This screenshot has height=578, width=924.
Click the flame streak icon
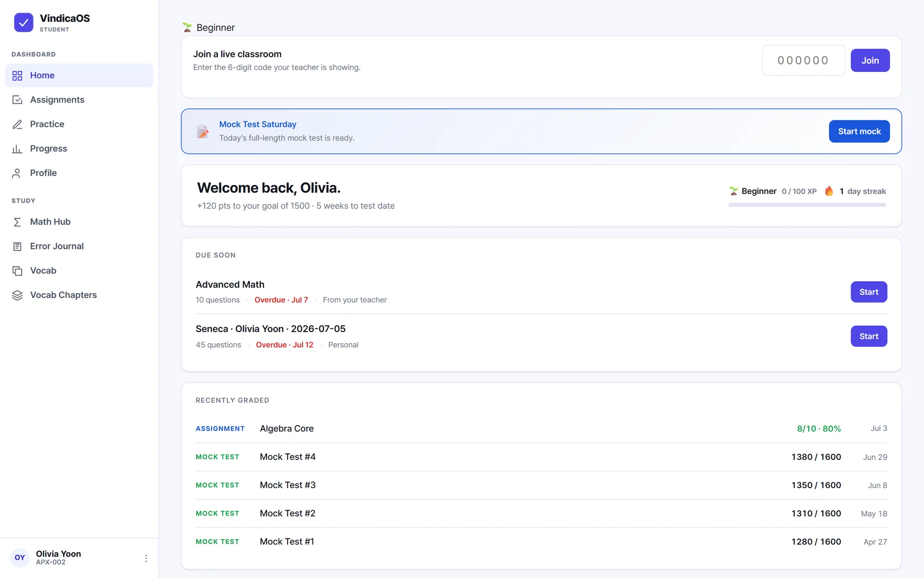point(829,191)
